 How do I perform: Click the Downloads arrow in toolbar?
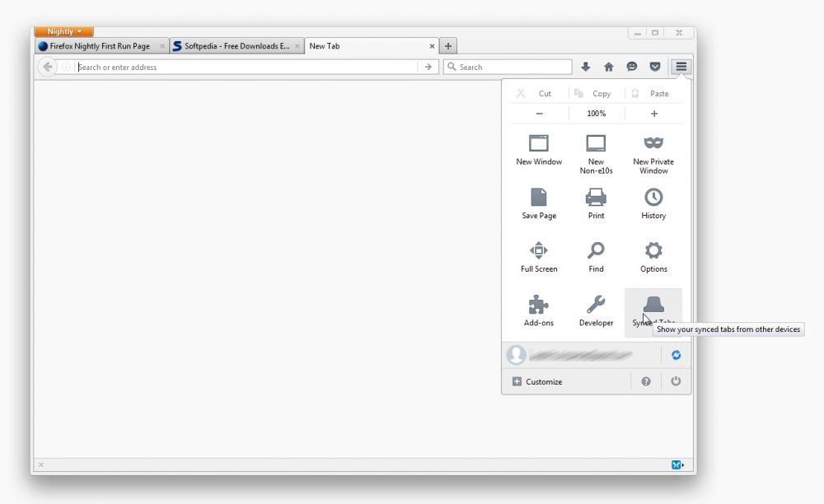pos(586,67)
